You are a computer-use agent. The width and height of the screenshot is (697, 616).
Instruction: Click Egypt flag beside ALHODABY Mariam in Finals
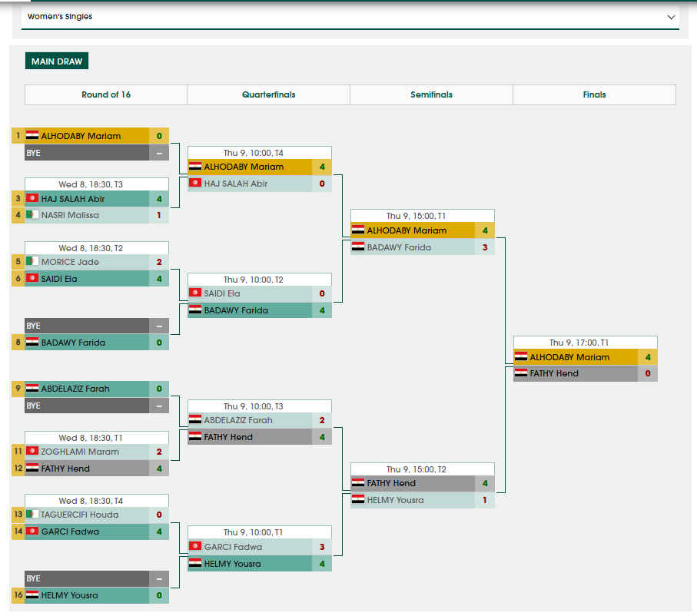(x=521, y=356)
